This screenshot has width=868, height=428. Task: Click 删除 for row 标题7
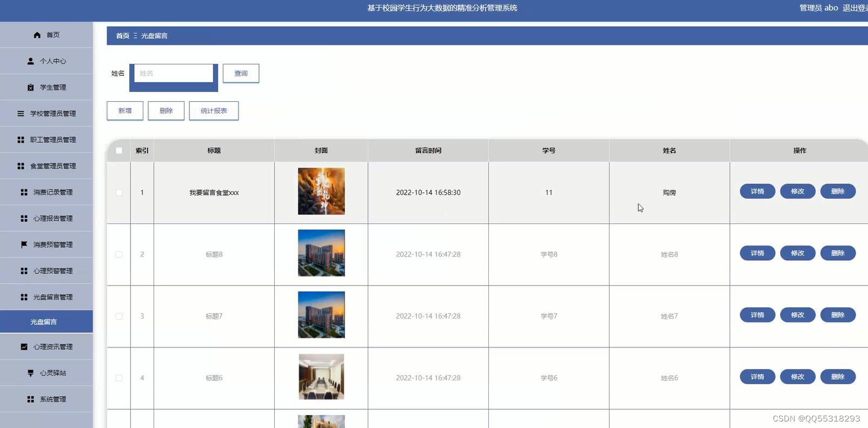838,315
